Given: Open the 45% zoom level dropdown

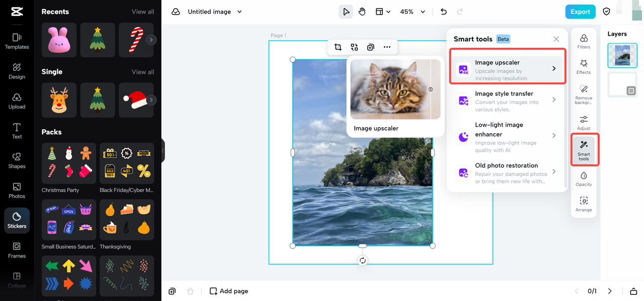Looking at the screenshot, I should tap(413, 12).
